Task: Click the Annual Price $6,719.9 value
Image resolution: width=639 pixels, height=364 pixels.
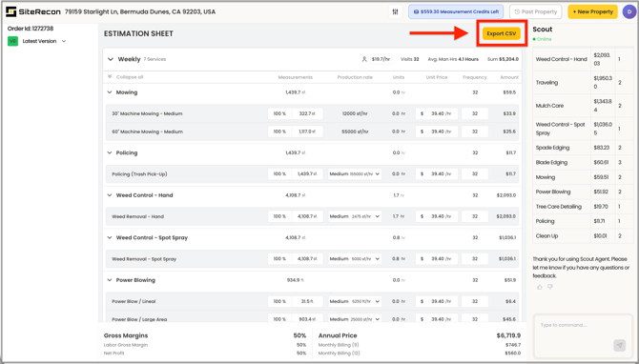Action: tap(508, 335)
